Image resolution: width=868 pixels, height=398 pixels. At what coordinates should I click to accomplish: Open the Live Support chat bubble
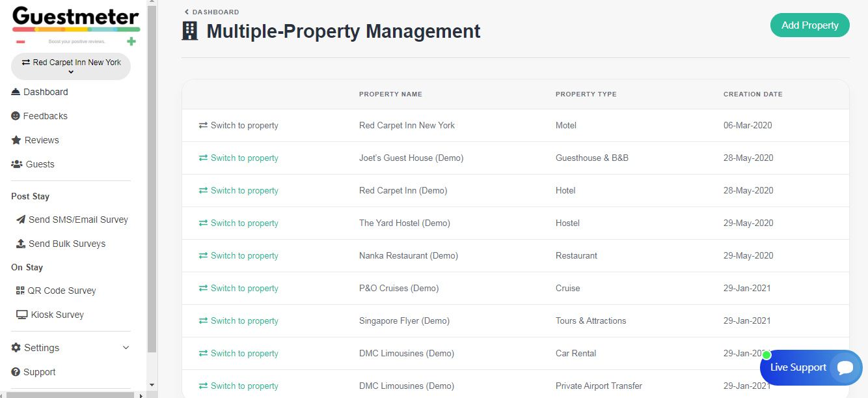[845, 367]
